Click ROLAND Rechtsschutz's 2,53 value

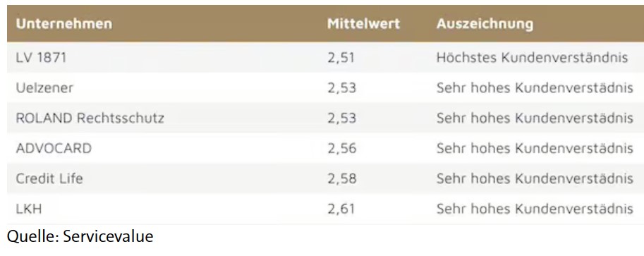point(341,118)
